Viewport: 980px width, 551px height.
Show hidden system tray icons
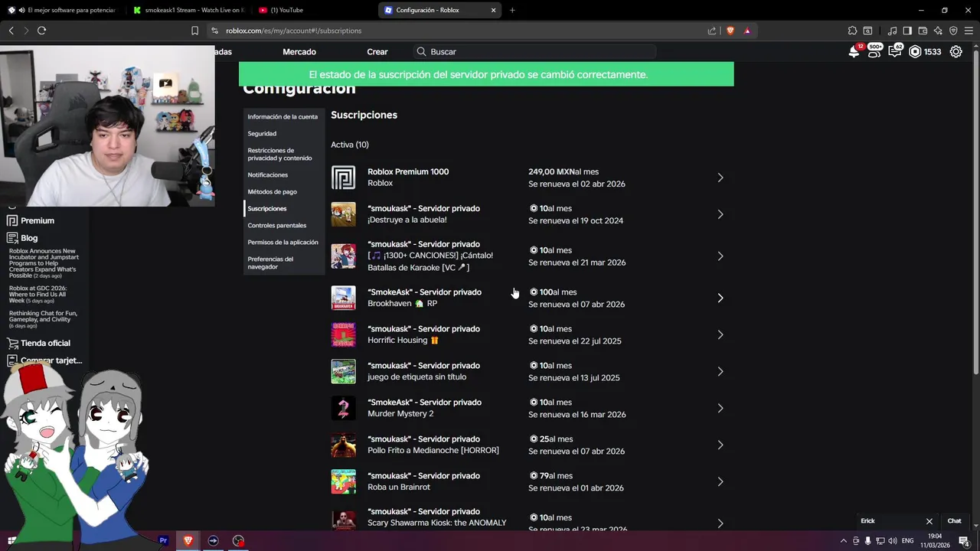pos(844,541)
